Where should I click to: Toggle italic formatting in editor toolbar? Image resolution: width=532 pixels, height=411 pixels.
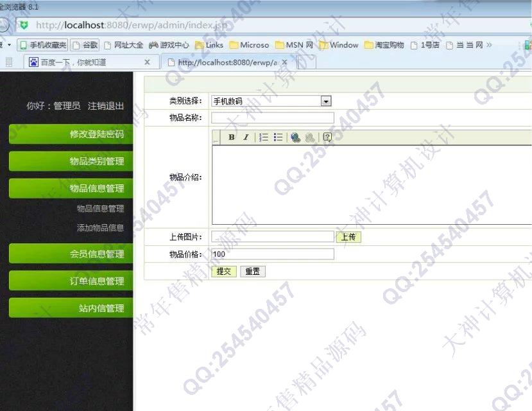(245, 137)
